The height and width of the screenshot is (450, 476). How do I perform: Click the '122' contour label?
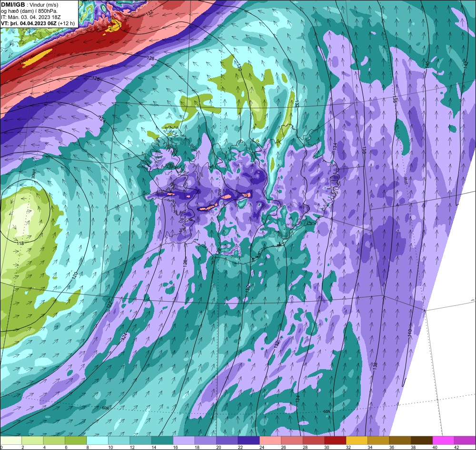pyautogui.click(x=109, y=304)
